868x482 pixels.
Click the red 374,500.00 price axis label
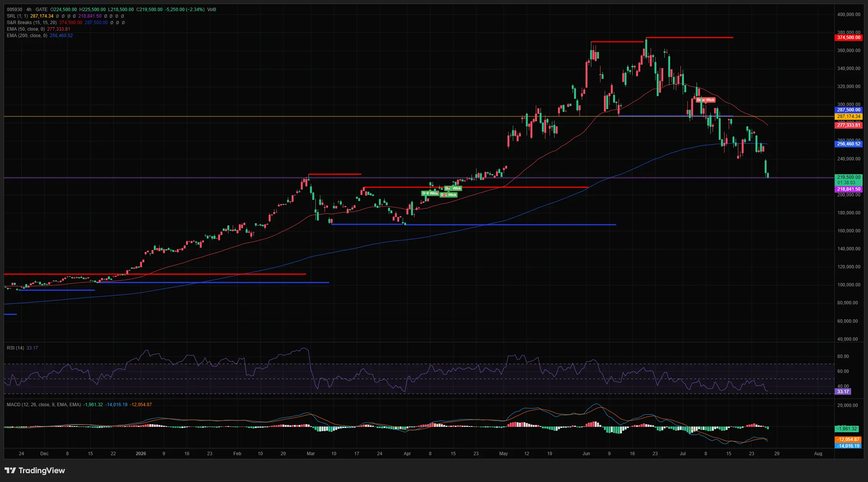click(848, 38)
